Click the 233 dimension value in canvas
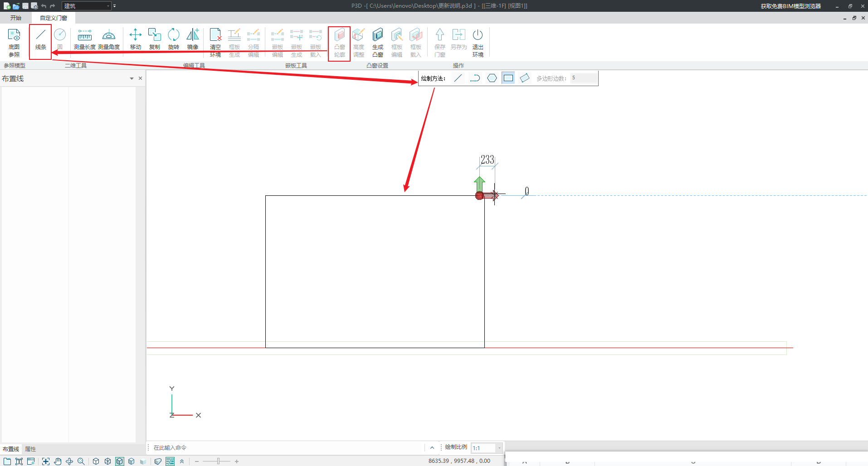Image resolution: width=868 pixels, height=466 pixels. [x=488, y=160]
